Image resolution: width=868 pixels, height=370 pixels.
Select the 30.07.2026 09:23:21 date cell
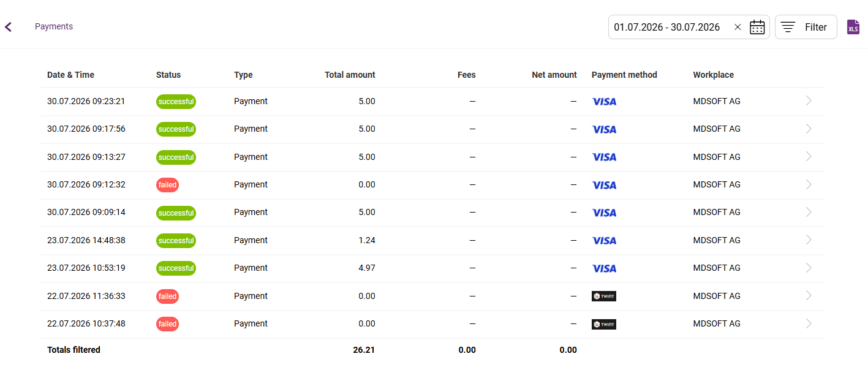86,101
